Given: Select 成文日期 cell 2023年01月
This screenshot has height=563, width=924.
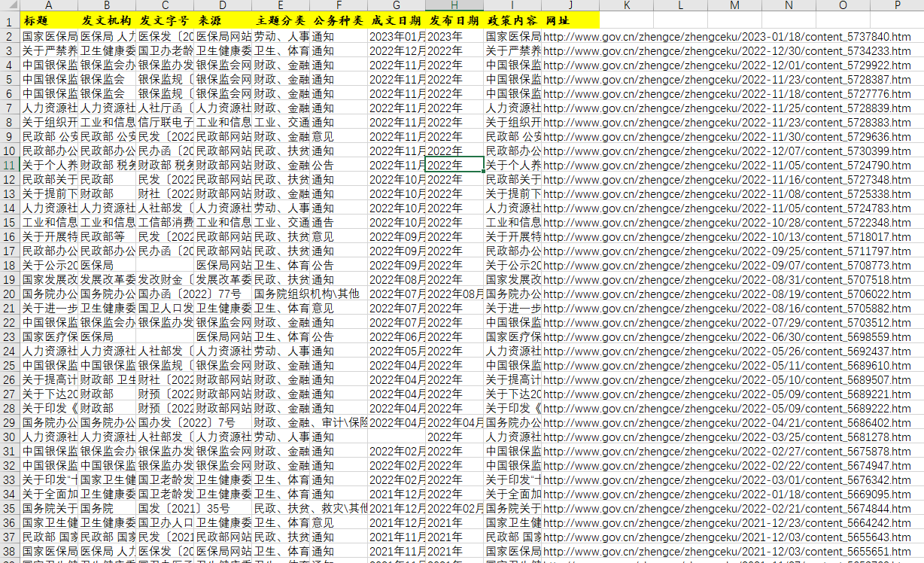Looking at the screenshot, I should click(397, 36).
